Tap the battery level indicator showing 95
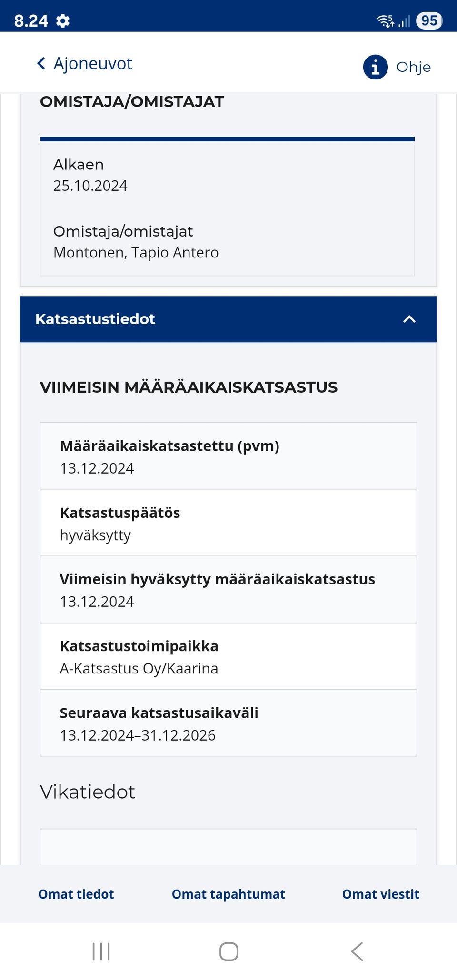The height and width of the screenshot is (980, 457). (x=428, y=20)
